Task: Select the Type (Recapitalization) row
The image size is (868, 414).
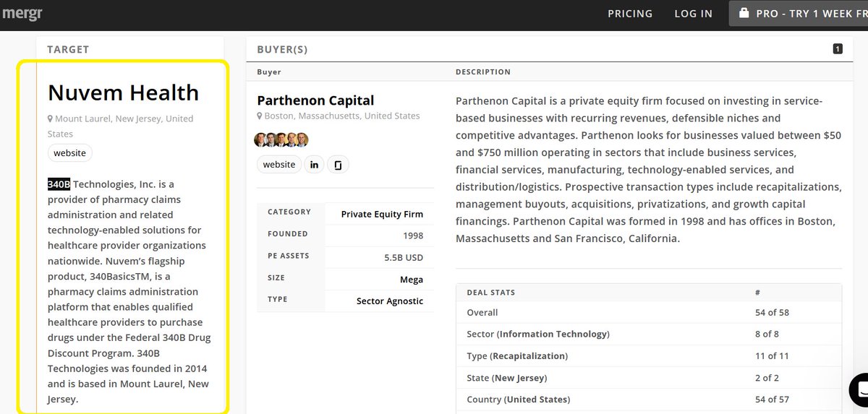Action: click(x=649, y=356)
